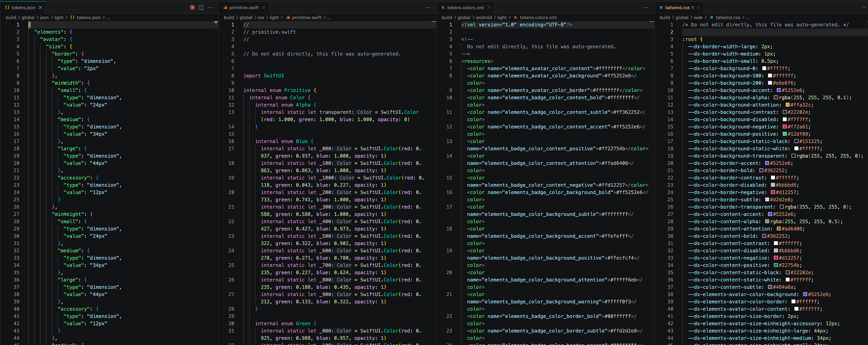Click 'build' breadcrumb in the tokens.json pane
868x345 pixels.
[11, 17]
